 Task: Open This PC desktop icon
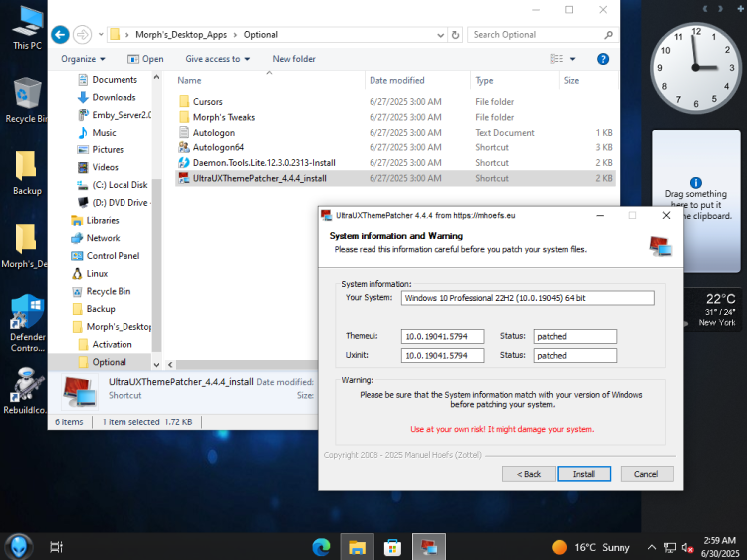(x=27, y=27)
